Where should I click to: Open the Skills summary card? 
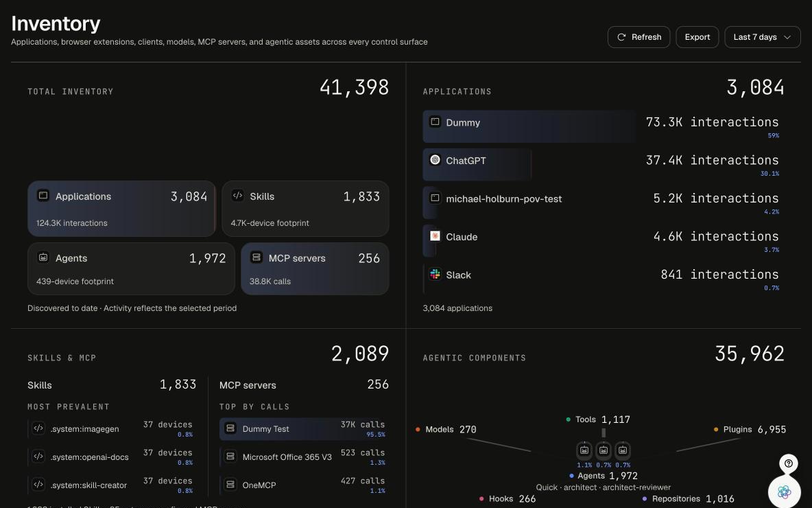[x=306, y=209]
